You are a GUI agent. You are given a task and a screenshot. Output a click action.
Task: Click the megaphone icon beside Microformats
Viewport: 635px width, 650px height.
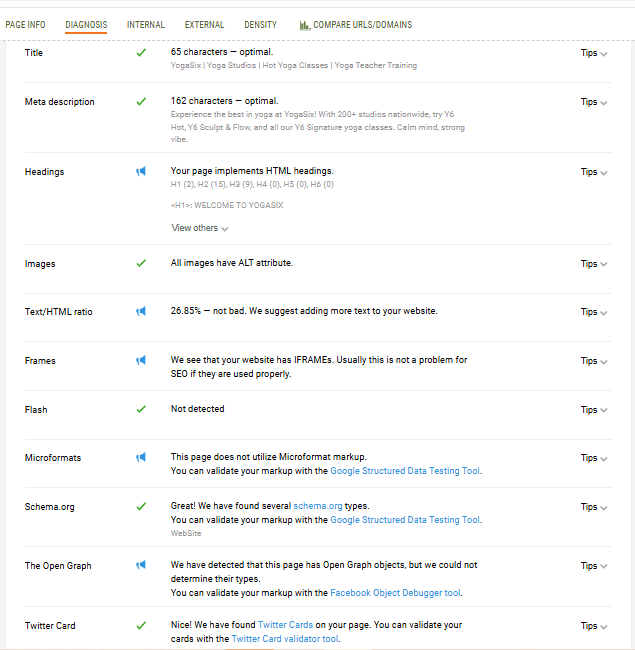coord(141,457)
